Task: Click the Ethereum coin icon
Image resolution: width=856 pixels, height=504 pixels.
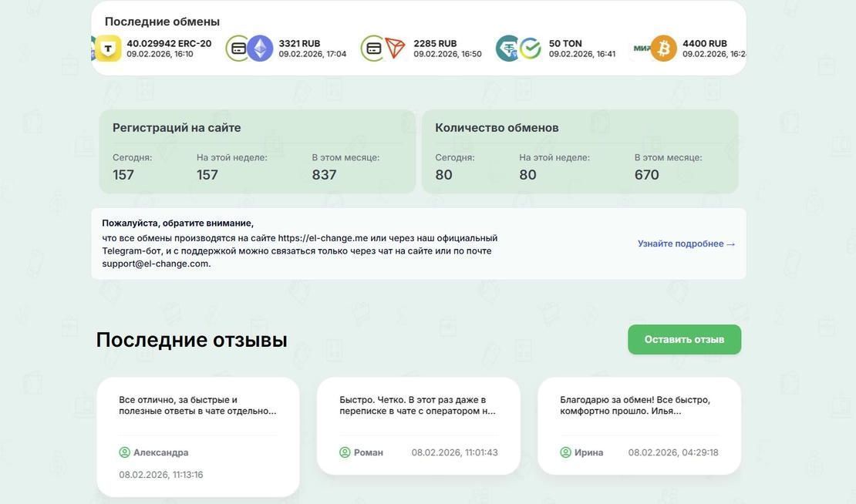Action: coord(260,49)
